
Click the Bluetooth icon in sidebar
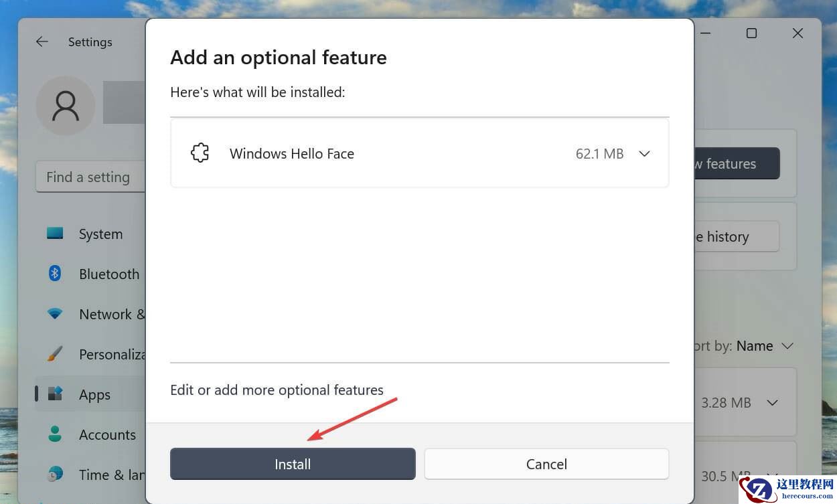point(55,274)
